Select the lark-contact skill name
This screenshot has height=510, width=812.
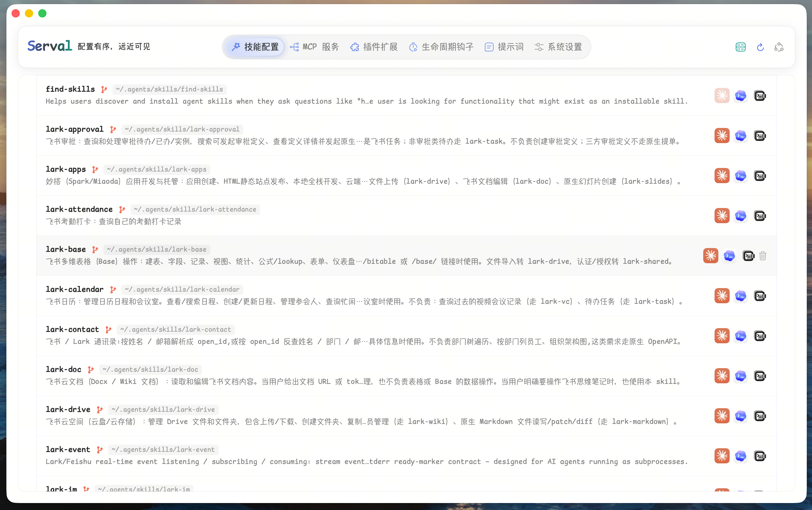coord(72,330)
